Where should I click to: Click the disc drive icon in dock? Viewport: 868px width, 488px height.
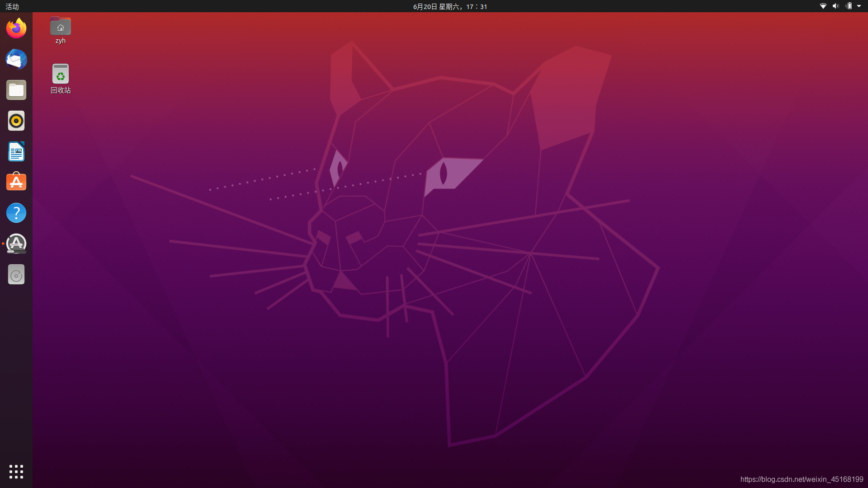point(16,275)
